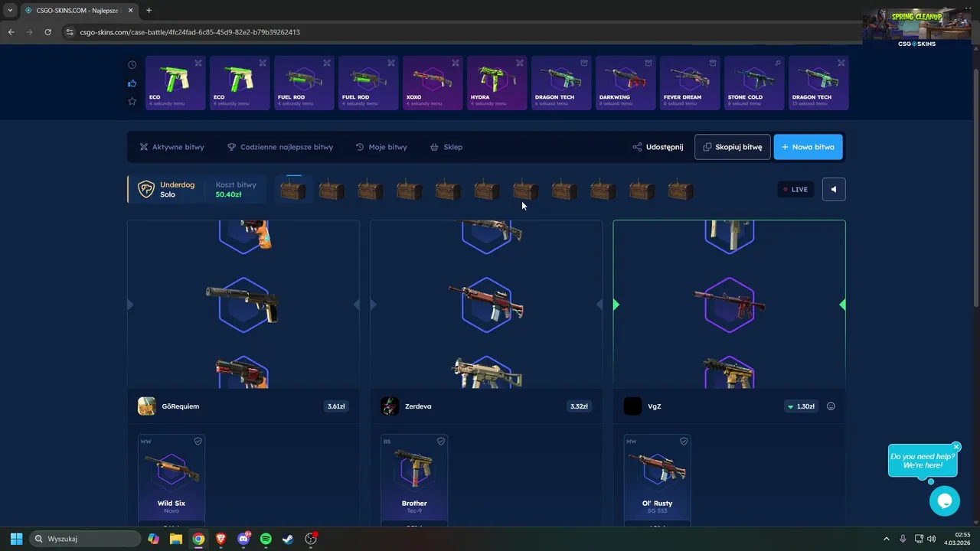Select the last case chest in the row
Image resolution: width=980 pixels, height=551 pixels.
(x=681, y=190)
